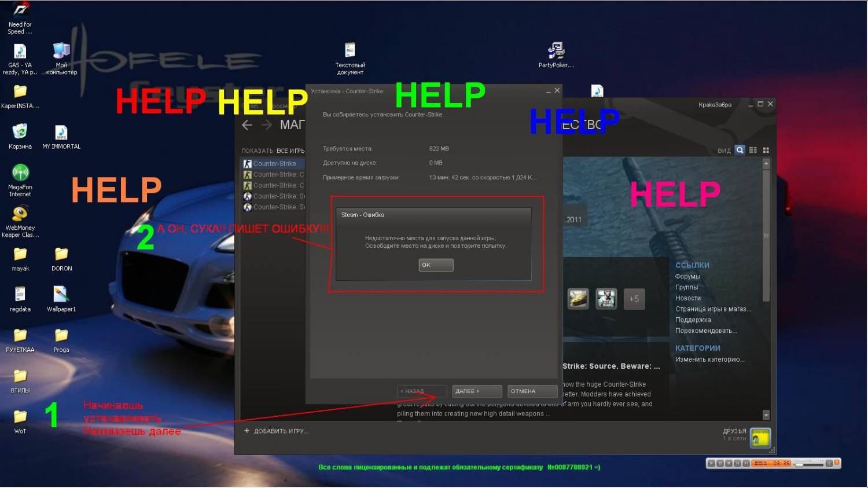Viewport: 868px width, 488px height.
Task: Open the regdata file
Action: (20, 300)
